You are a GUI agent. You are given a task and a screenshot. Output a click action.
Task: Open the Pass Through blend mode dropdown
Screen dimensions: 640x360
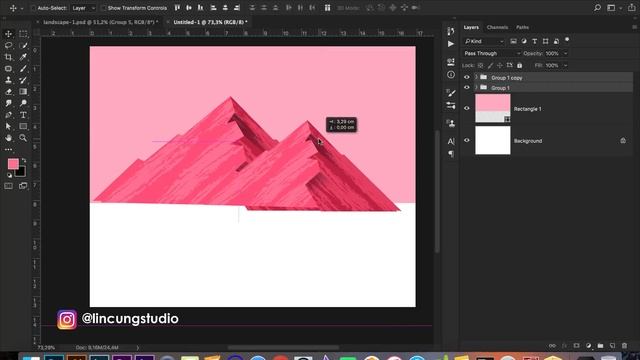(x=491, y=53)
